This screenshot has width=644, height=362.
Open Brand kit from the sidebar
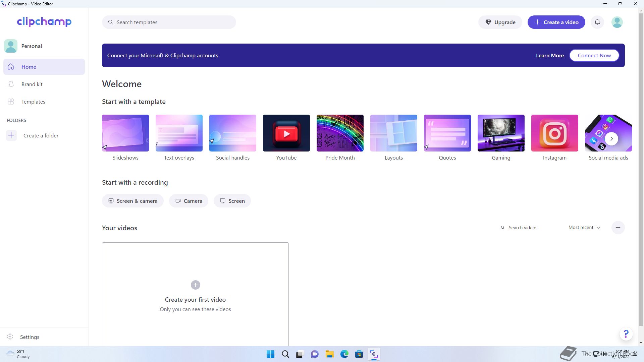(x=44, y=84)
